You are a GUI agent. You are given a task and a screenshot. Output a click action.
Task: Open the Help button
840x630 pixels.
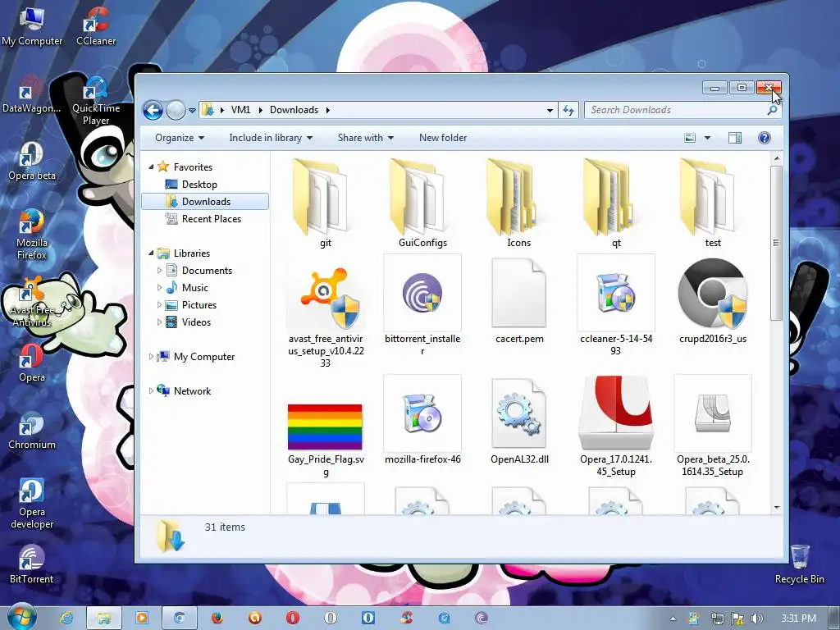tap(765, 138)
